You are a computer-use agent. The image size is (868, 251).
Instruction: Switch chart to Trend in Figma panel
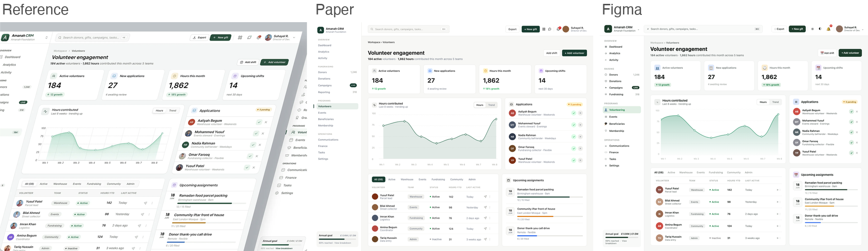coord(775,102)
